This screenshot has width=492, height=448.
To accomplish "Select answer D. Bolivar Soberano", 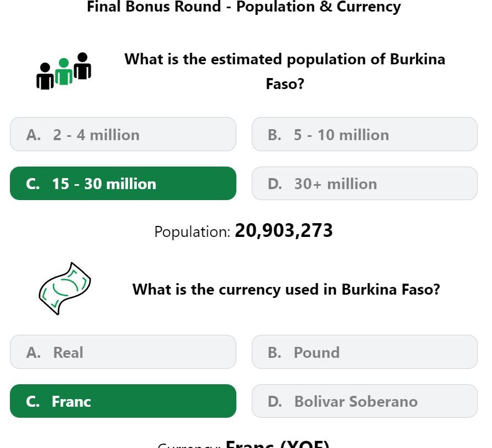I will (364, 401).
